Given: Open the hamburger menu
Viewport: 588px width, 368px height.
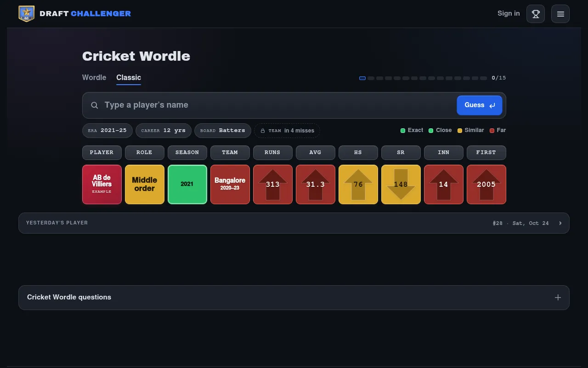Looking at the screenshot, I should click(x=560, y=14).
